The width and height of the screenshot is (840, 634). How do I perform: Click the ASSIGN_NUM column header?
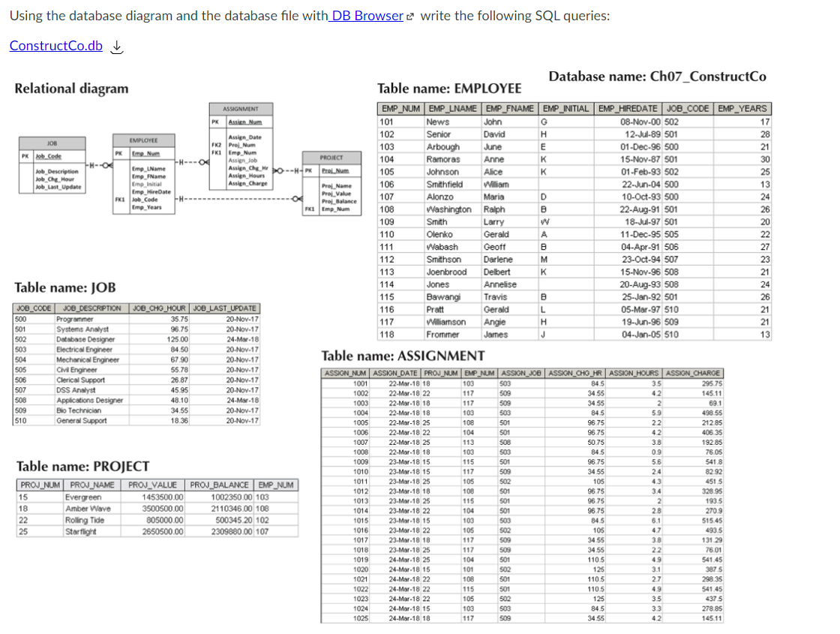pos(346,373)
